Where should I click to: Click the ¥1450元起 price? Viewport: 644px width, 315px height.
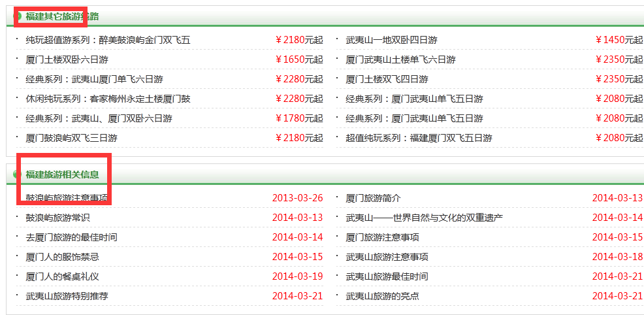coord(619,40)
